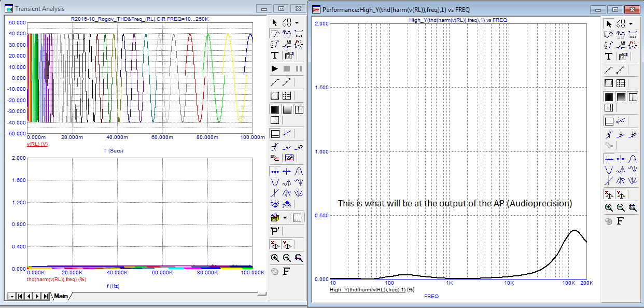The height and width of the screenshot is (308, 644).
Task: Click the 'f (Hz)' axis label
Action: pos(114,286)
